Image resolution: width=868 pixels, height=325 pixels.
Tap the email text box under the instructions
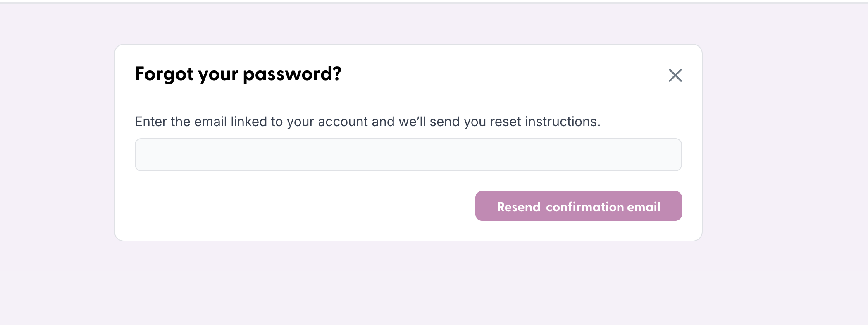pyautogui.click(x=408, y=154)
